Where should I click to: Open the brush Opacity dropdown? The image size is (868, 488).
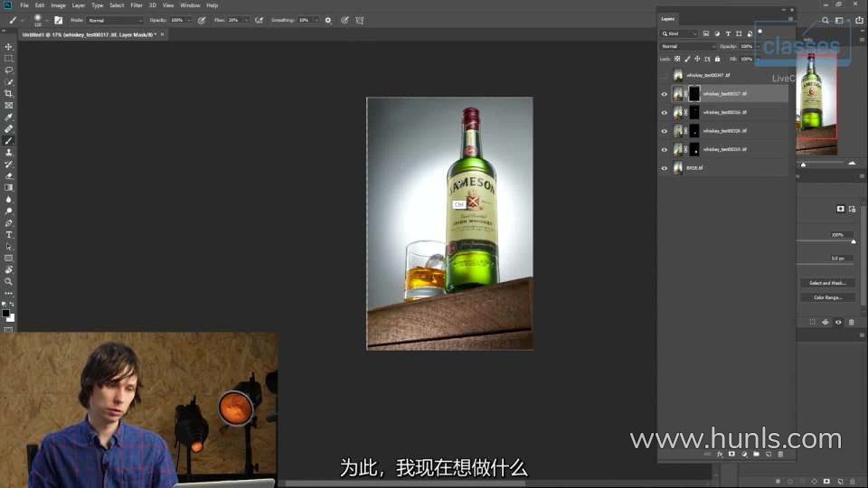[x=189, y=20]
